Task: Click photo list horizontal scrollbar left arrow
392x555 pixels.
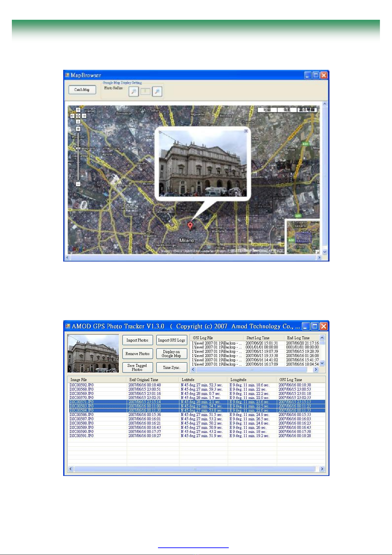Action: point(71,469)
